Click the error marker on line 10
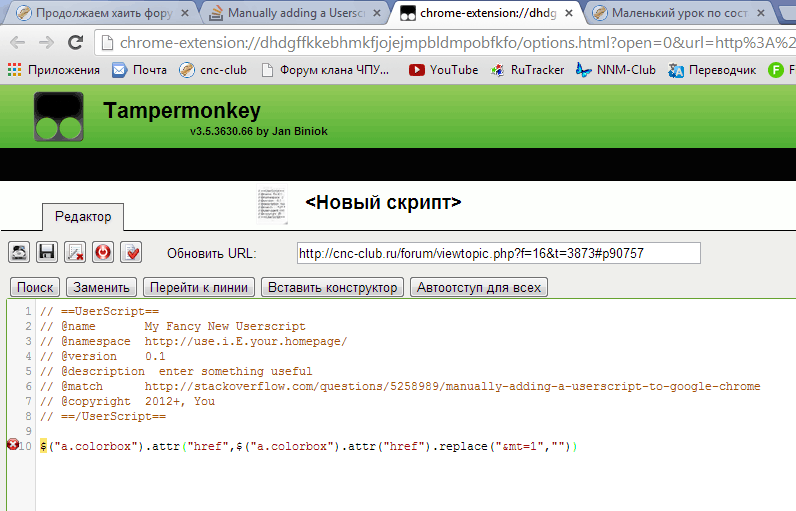 13,445
